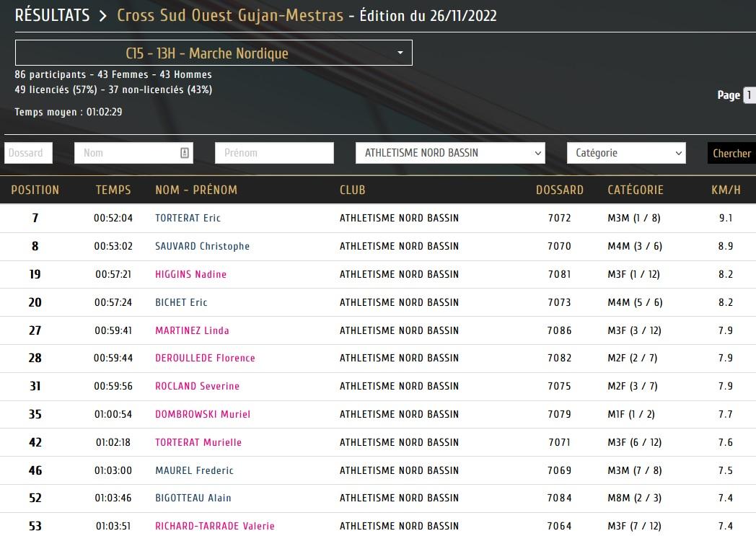Click category M4M (3 / 6)

click(635, 246)
